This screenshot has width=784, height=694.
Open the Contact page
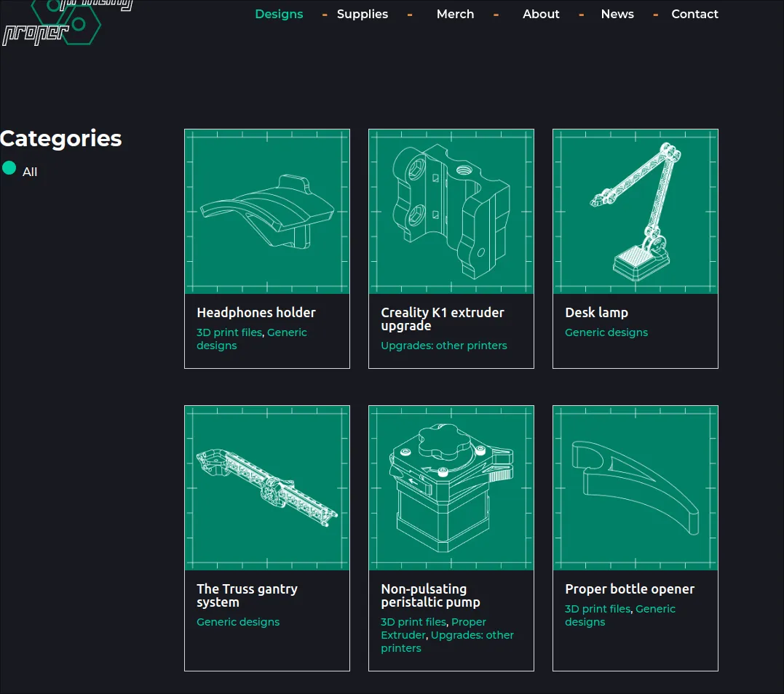click(694, 14)
